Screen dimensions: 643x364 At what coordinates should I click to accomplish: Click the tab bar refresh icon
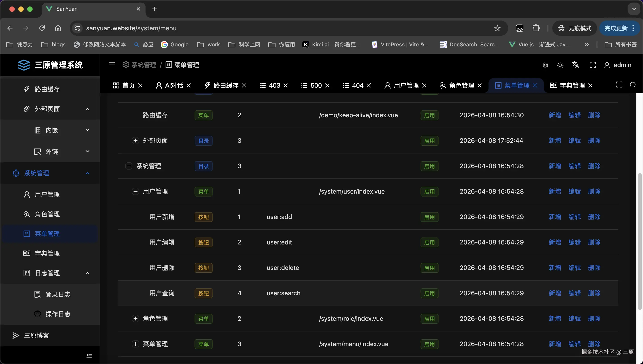(x=633, y=85)
